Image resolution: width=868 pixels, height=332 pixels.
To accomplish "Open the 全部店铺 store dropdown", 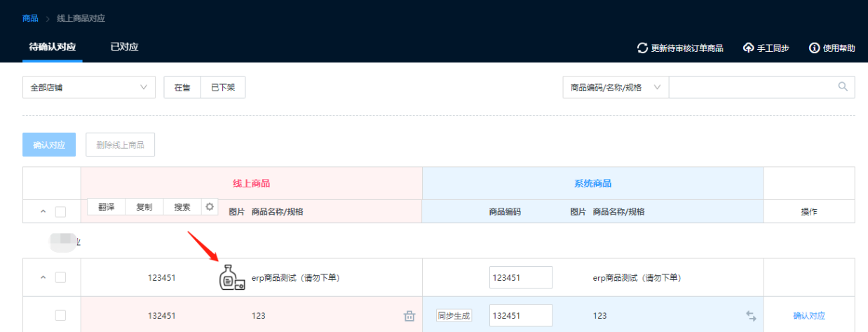I will pyautogui.click(x=89, y=87).
